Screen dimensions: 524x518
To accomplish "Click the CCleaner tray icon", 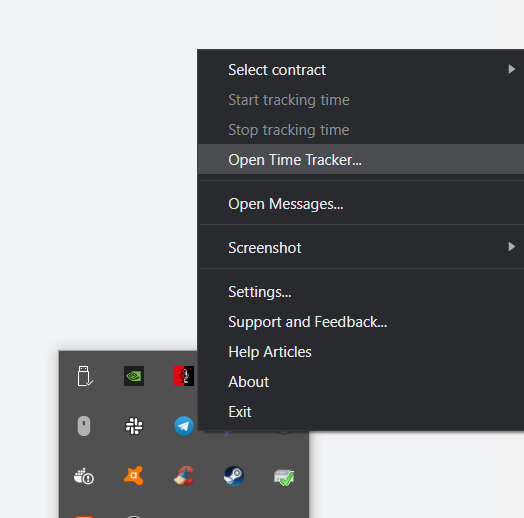I will (184, 476).
